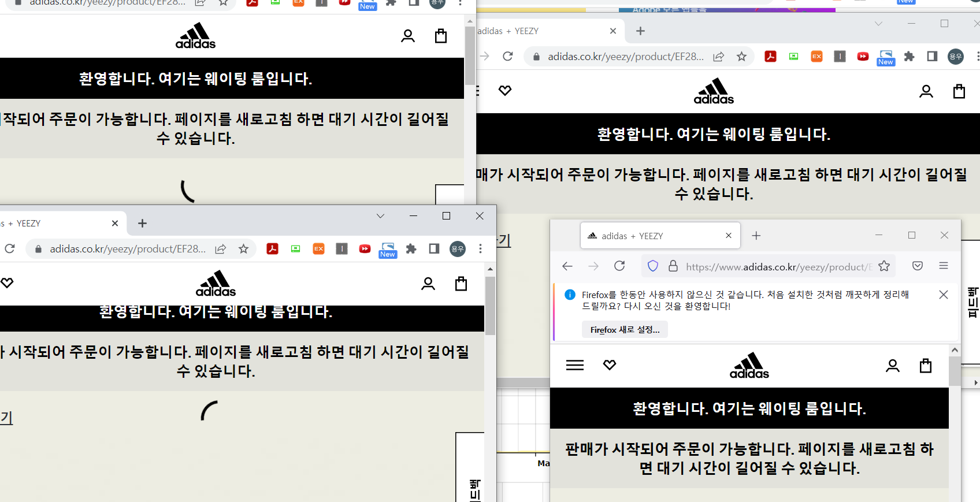This screenshot has height=502, width=980.
Task: Open red video extension in bottom-left Chrome
Action: pos(365,248)
